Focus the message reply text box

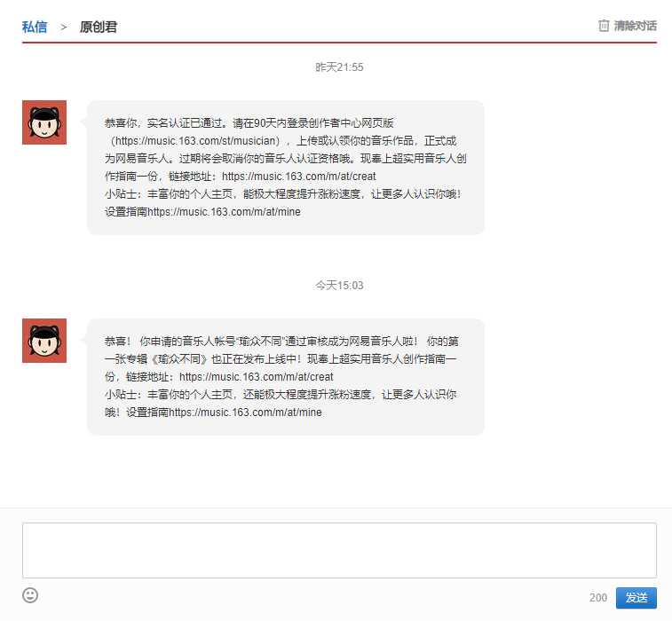(339, 550)
